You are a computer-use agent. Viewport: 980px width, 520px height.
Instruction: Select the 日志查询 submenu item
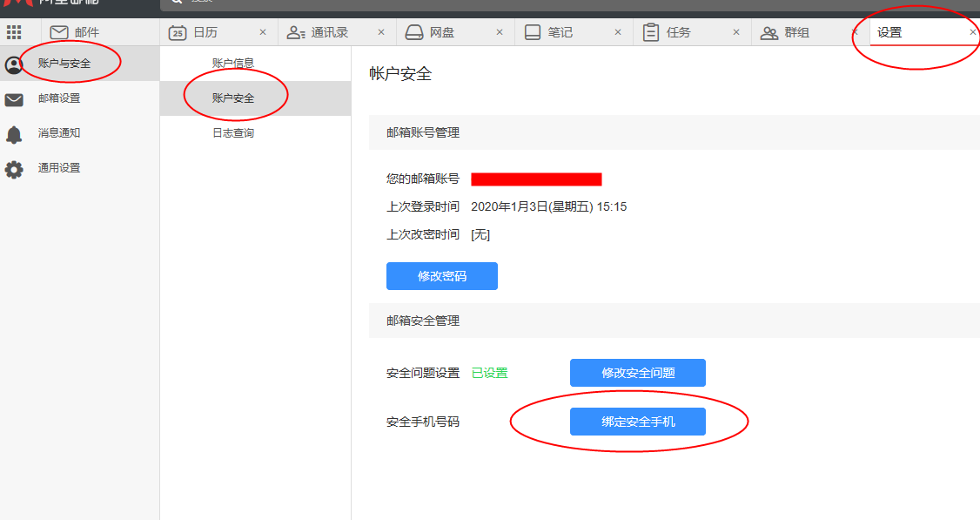pyautogui.click(x=233, y=133)
